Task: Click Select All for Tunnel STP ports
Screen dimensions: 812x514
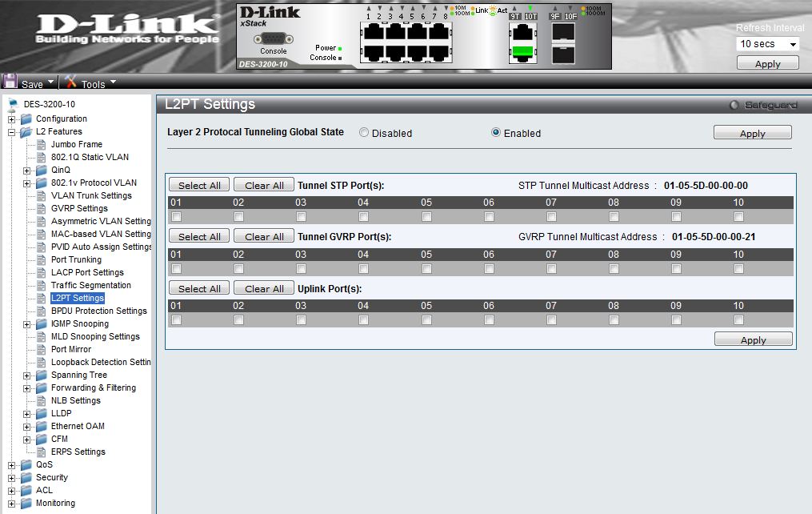Action: click(x=199, y=185)
